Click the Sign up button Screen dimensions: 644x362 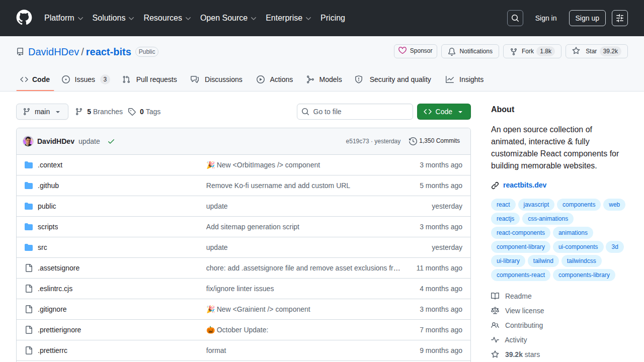(x=587, y=18)
